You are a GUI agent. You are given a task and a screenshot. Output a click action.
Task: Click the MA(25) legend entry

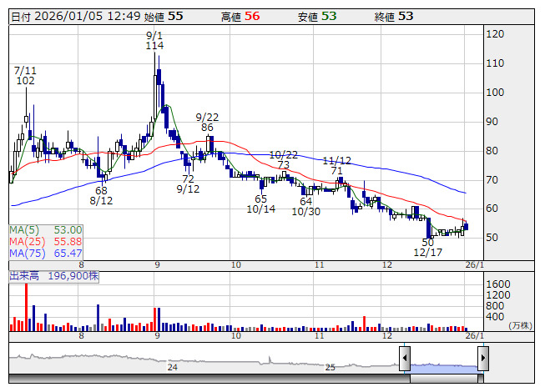click(x=46, y=241)
